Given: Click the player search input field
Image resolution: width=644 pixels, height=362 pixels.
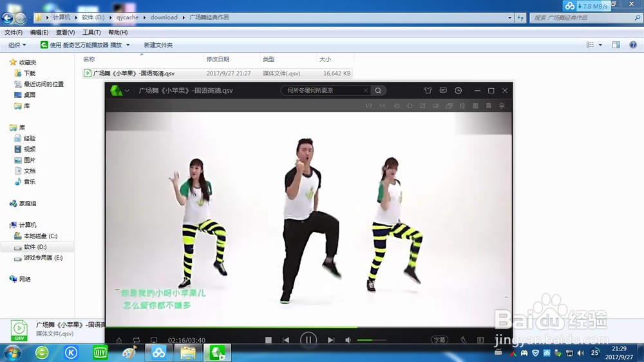Looking at the screenshot, I should click(x=324, y=90).
